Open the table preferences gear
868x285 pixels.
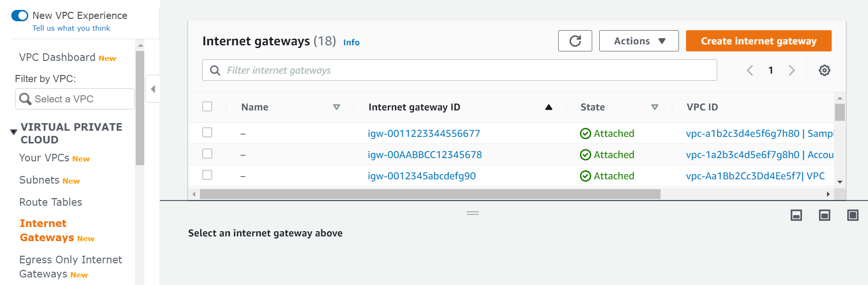(x=824, y=70)
